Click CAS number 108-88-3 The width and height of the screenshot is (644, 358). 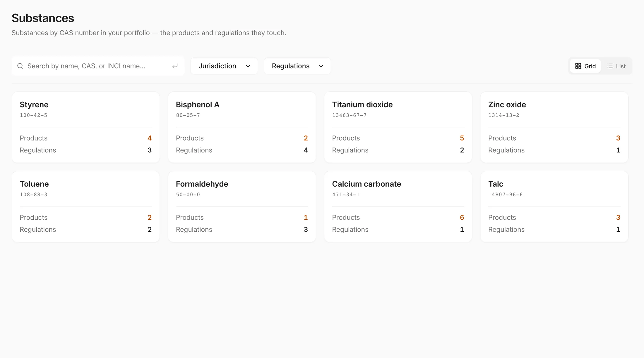33,195
